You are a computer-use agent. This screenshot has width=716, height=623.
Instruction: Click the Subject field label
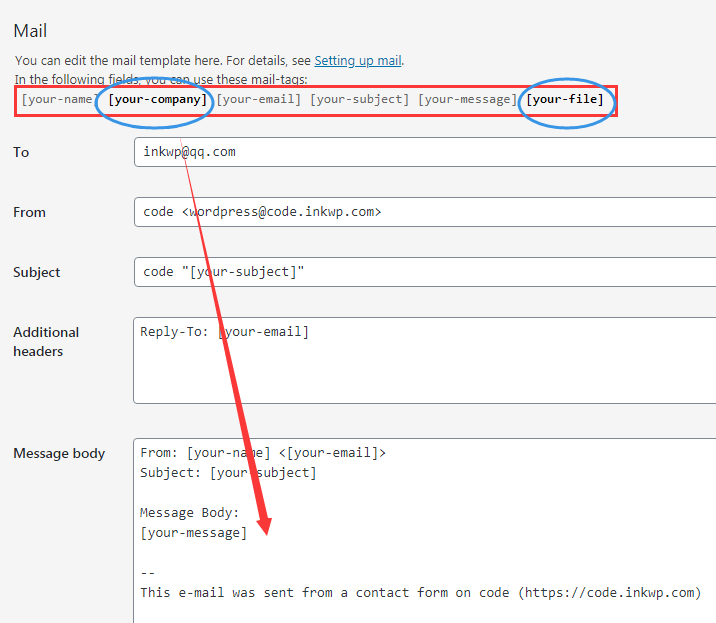click(x=37, y=272)
